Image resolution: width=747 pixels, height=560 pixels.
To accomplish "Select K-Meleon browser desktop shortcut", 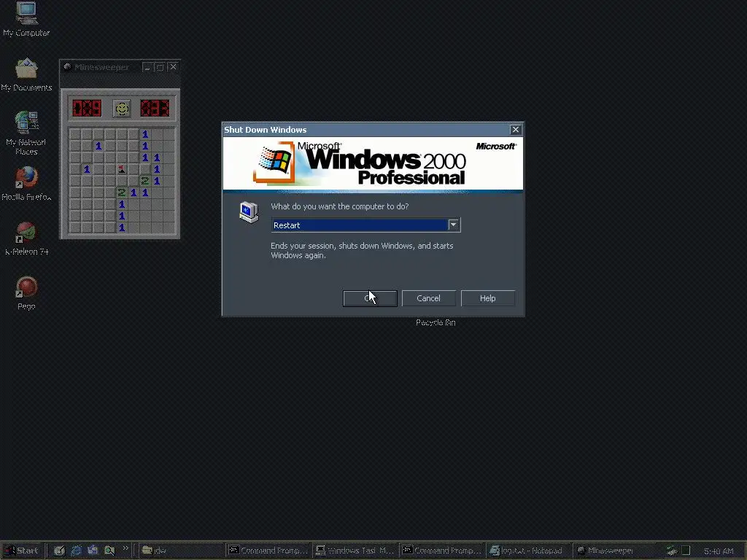I will pyautogui.click(x=26, y=238).
